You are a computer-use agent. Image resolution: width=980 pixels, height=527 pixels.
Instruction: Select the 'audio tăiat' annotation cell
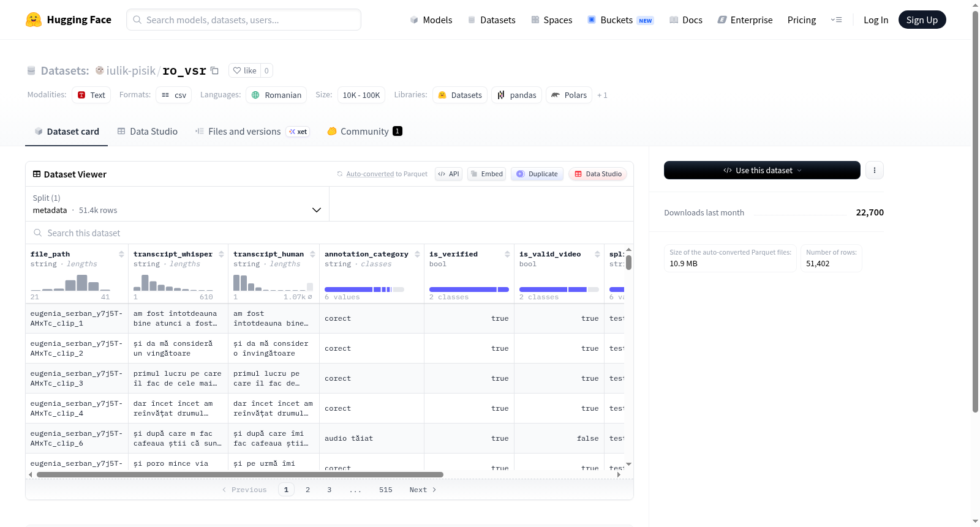tap(372, 438)
